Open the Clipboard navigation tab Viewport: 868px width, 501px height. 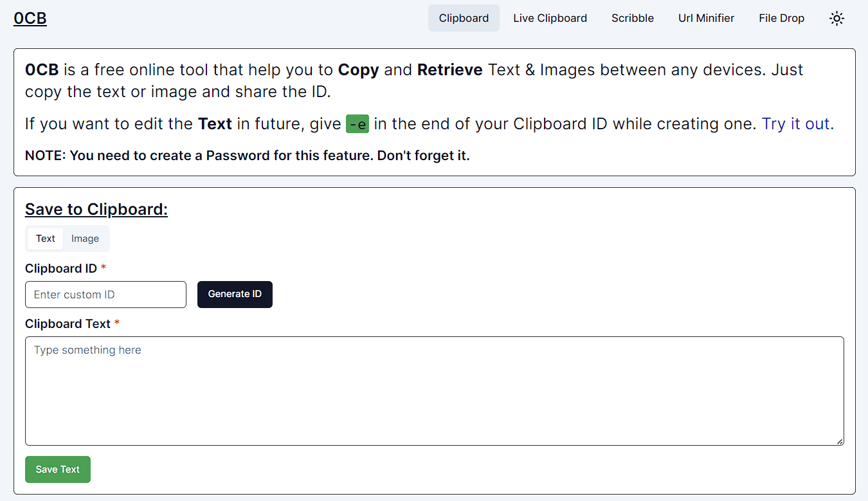point(464,19)
